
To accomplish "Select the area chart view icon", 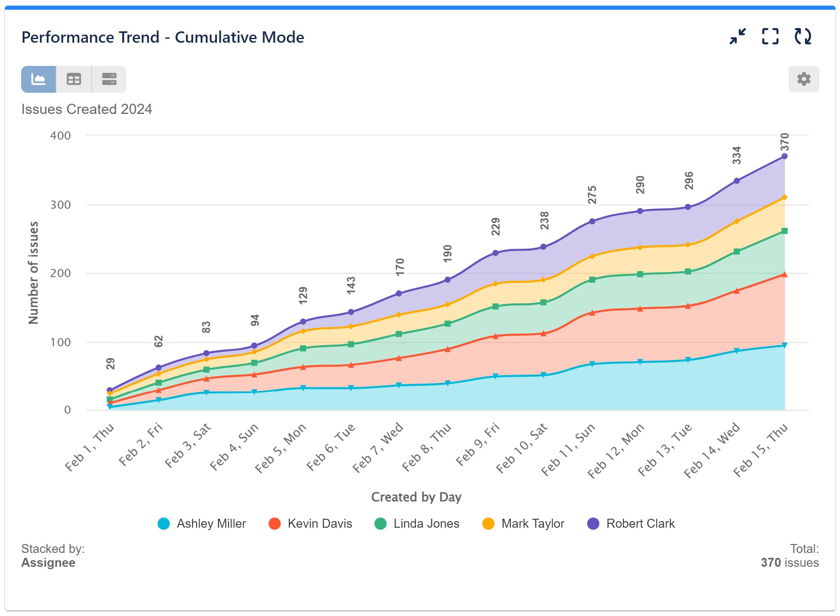I will pyautogui.click(x=39, y=79).
